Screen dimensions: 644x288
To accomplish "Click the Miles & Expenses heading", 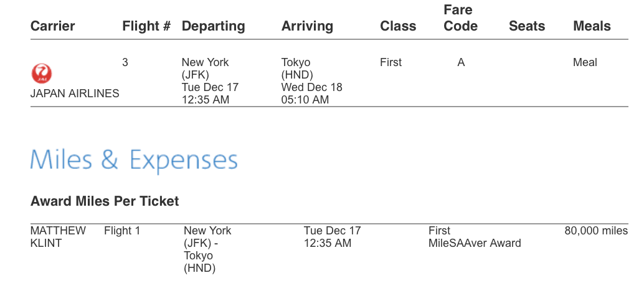I will [x=134, y=160].
